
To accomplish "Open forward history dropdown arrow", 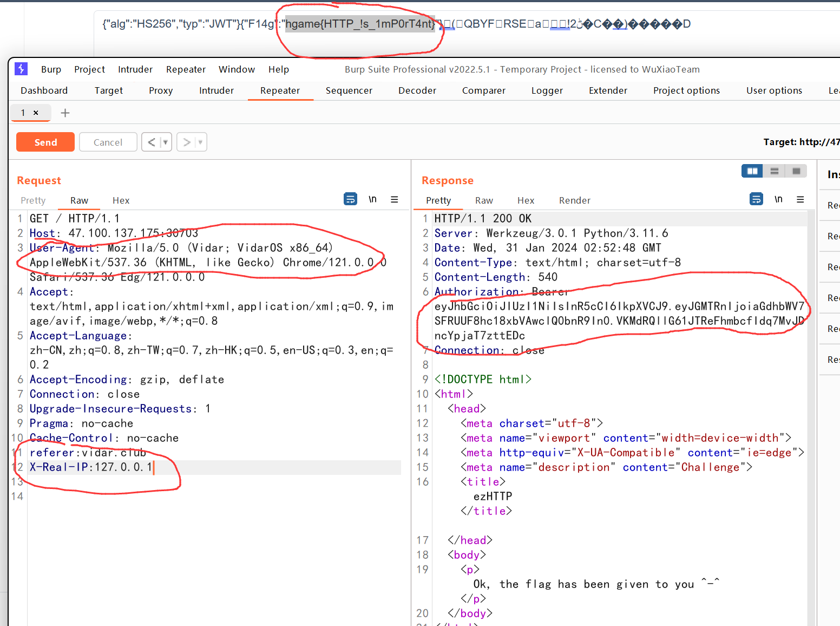I will (201, 142).
